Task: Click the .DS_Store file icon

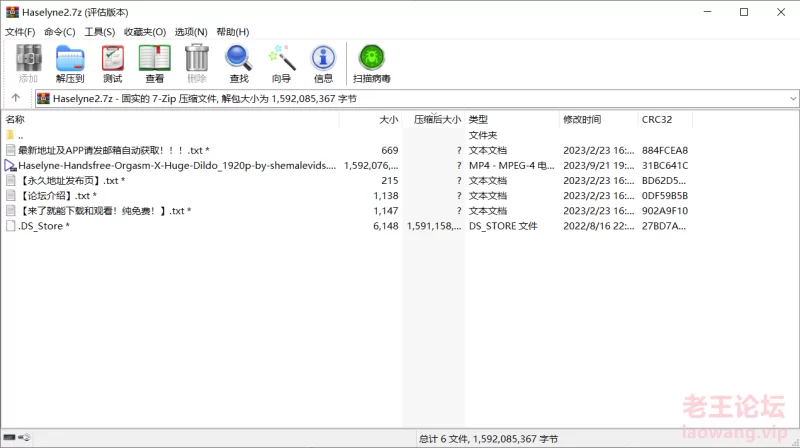Action: point(11,226)
